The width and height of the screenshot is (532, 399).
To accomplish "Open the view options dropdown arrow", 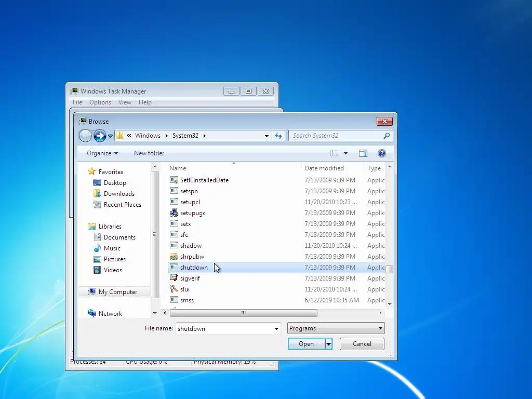I will (345, 153).
